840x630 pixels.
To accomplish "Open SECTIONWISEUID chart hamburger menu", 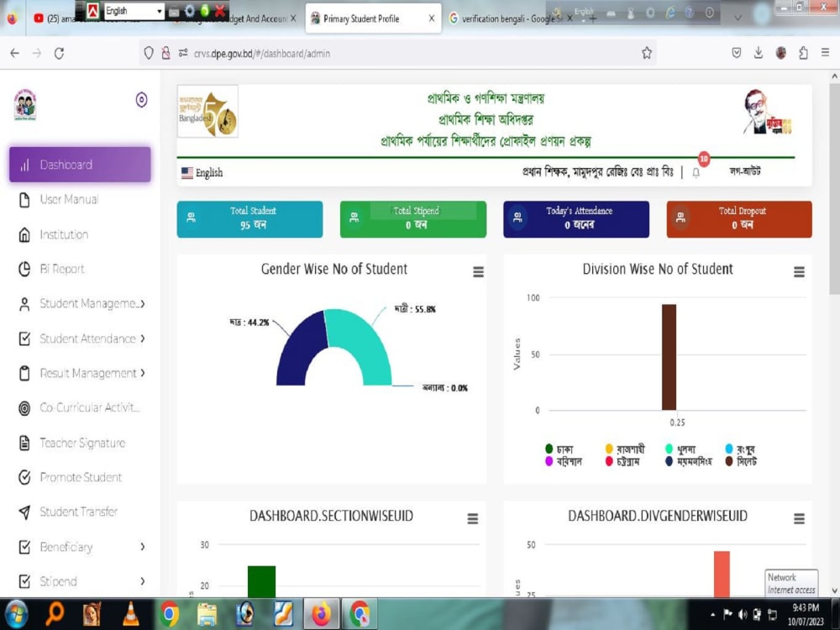I will pyautogui.click(x=472, y=518).
